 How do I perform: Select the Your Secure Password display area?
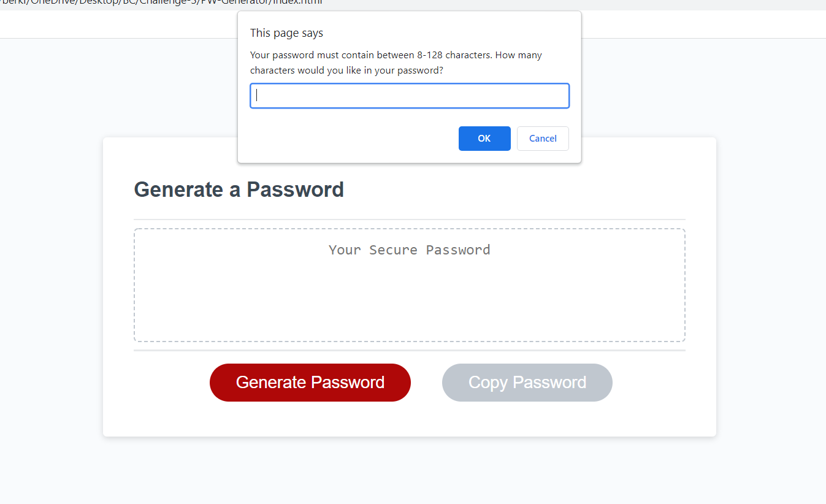click(409, 285)
